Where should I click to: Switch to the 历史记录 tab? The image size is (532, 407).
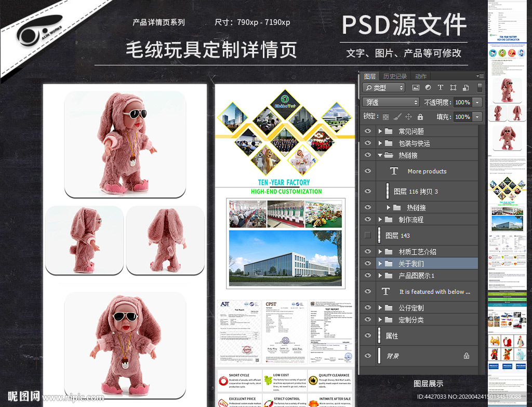tap(395, 76)
